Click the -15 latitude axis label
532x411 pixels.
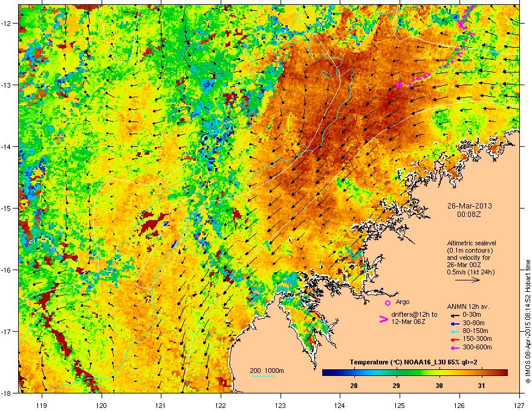click(x=7, y=208)
